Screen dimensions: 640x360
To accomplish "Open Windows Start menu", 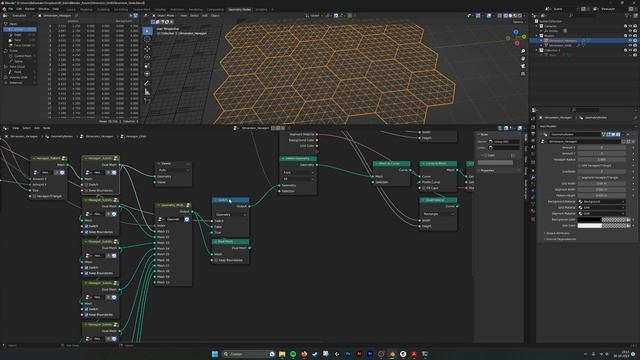I will click(x=215, y=354).
